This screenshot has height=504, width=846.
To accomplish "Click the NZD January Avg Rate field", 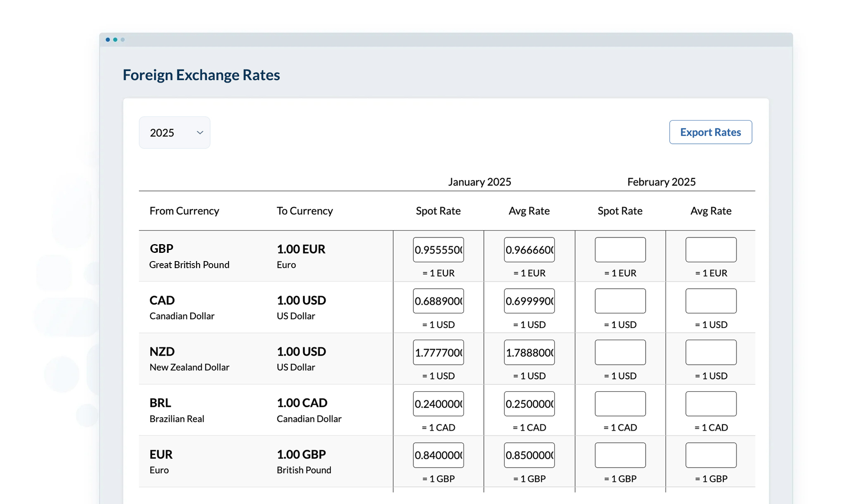I will [x=529, y=352].
